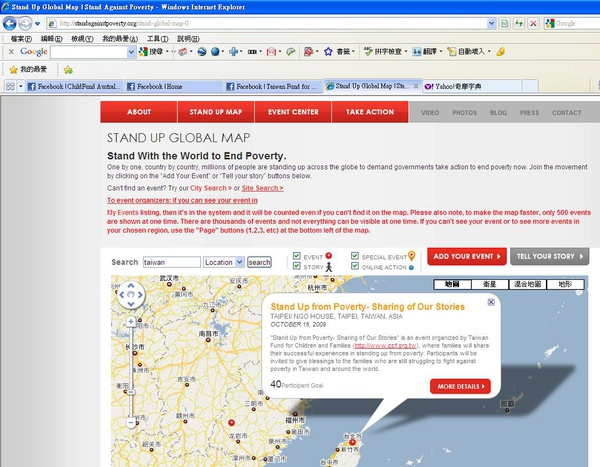Open the 檢視 (View) menu
Viewport: 600px width, 467px height.
tap(82, 39)
